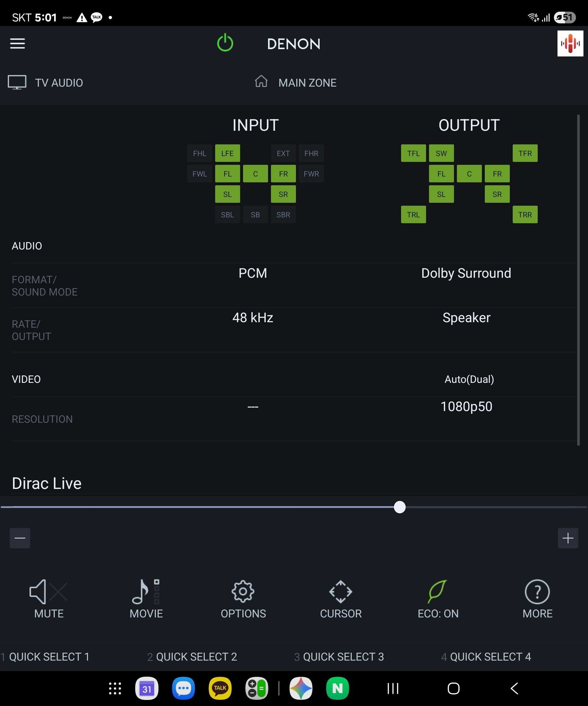This screenshot has height=706, width=588.
Task: Set volume using the slider handle
Action: [400, 507]
